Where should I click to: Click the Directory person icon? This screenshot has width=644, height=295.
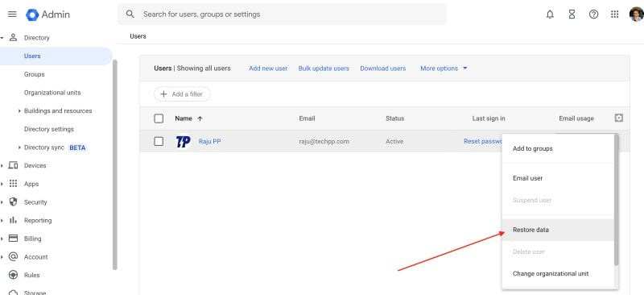click(13, 37)
